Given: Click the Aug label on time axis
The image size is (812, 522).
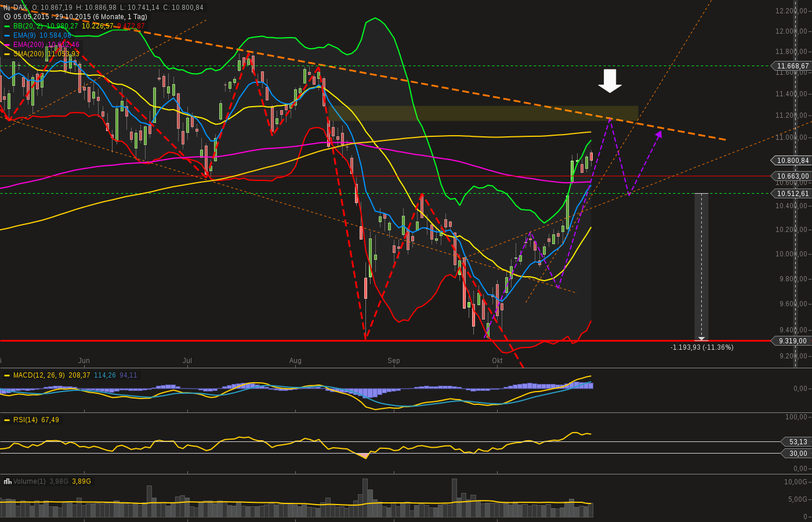Looking at the screenshot, I should (295, 361).
